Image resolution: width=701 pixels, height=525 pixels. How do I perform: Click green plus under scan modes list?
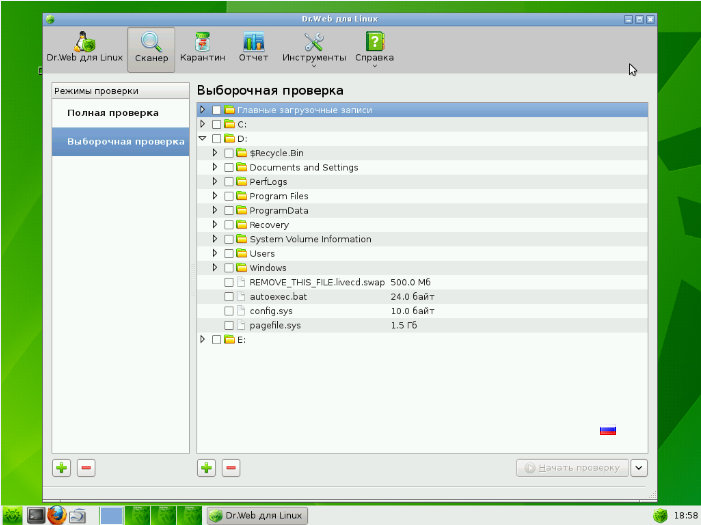pos(62,468)
